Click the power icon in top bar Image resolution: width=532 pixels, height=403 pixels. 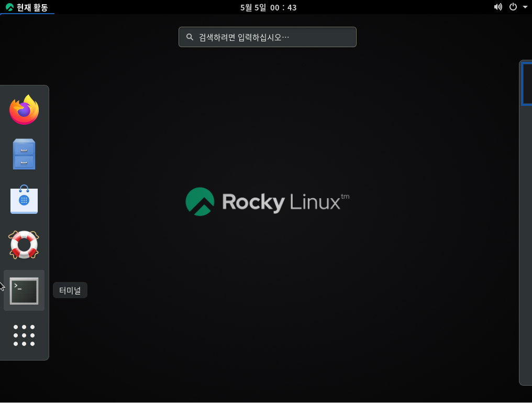pos(513,7)
